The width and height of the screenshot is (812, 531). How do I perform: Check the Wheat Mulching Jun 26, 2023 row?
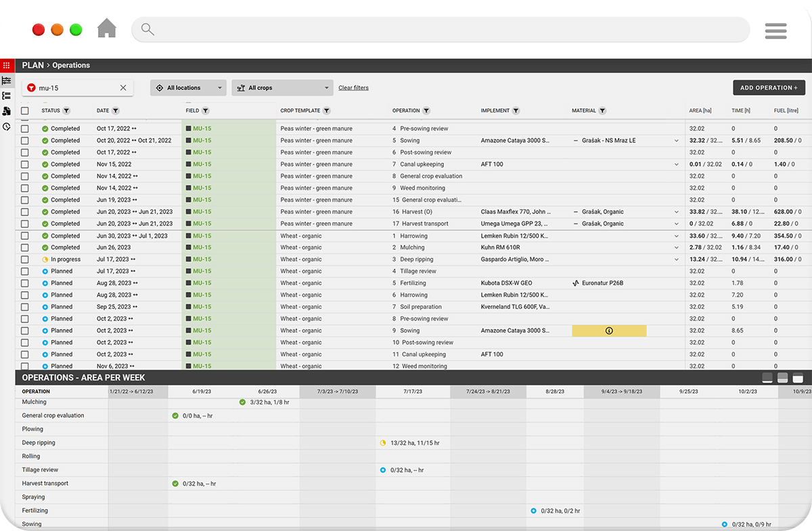[25, 248]
